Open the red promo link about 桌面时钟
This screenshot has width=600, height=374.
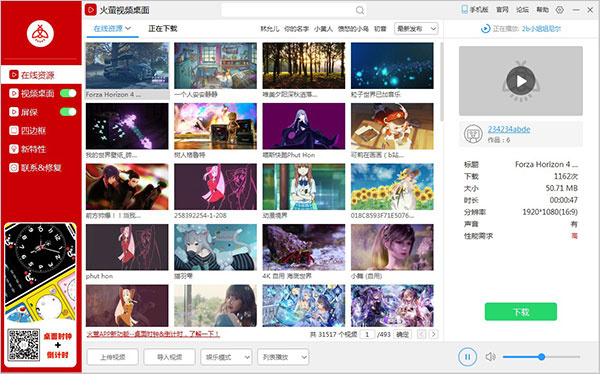click(153, 334)
